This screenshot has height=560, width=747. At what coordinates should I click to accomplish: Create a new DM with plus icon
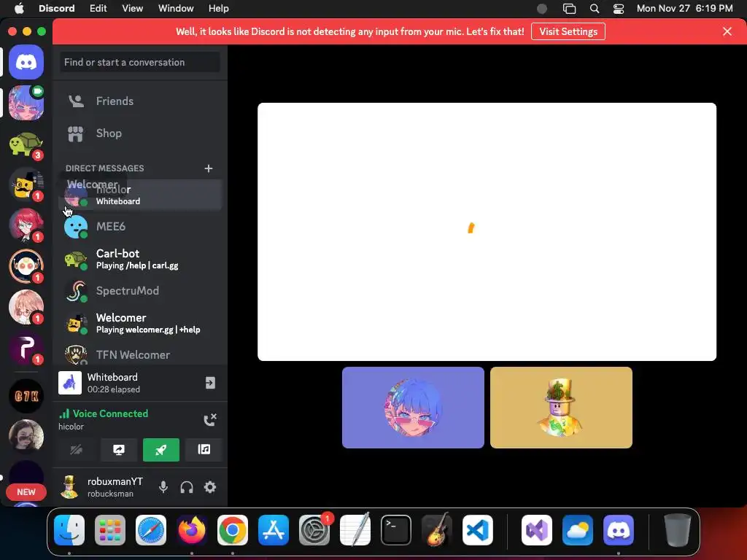(208, 168)
